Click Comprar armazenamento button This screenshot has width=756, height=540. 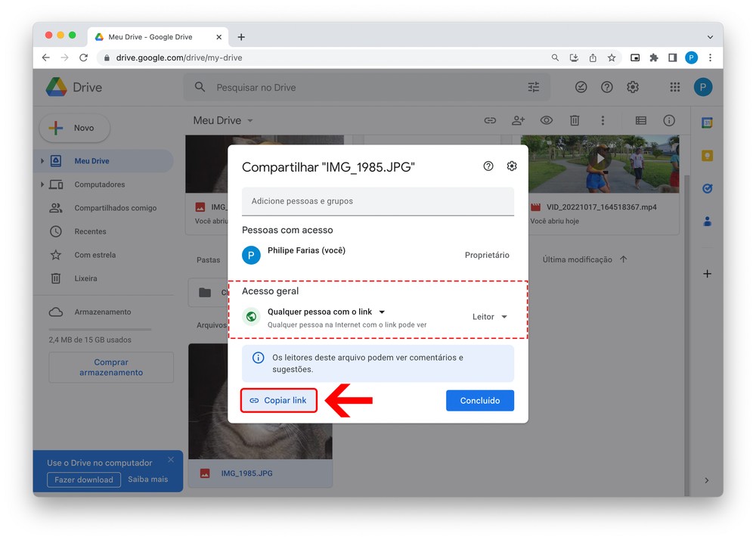tap(111, 368)
